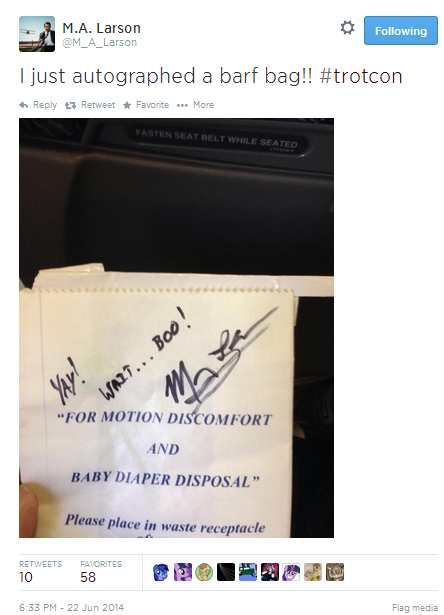This screenshot has width=444, height=615.
Task: Open the purple Twilight avatar, second in row
Action: 183,572
